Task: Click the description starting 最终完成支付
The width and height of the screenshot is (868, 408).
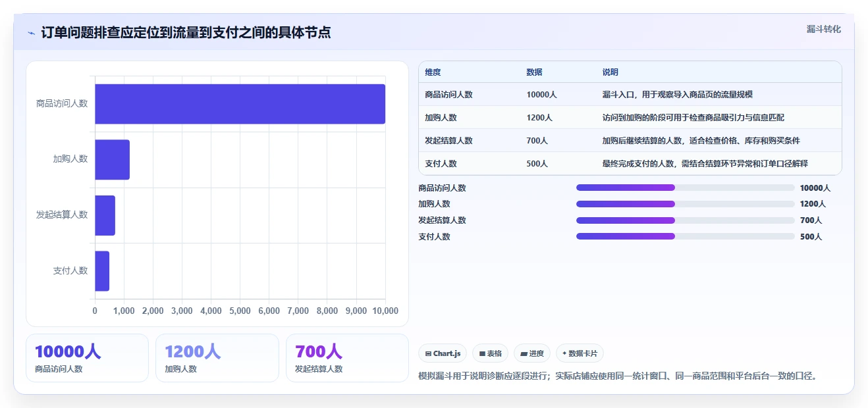Action: pyautogui.click(x=705, y=164)
